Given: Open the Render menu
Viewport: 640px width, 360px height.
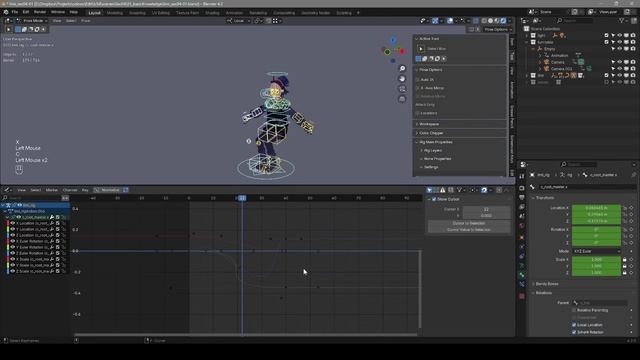Looking at the screenshot, I should tap(40, 12).
